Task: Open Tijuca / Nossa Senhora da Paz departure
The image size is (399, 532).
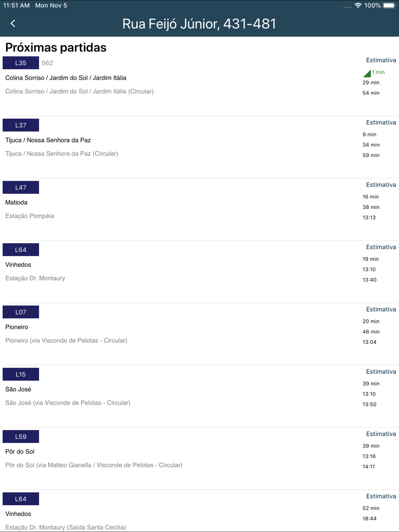Action: 199,147
